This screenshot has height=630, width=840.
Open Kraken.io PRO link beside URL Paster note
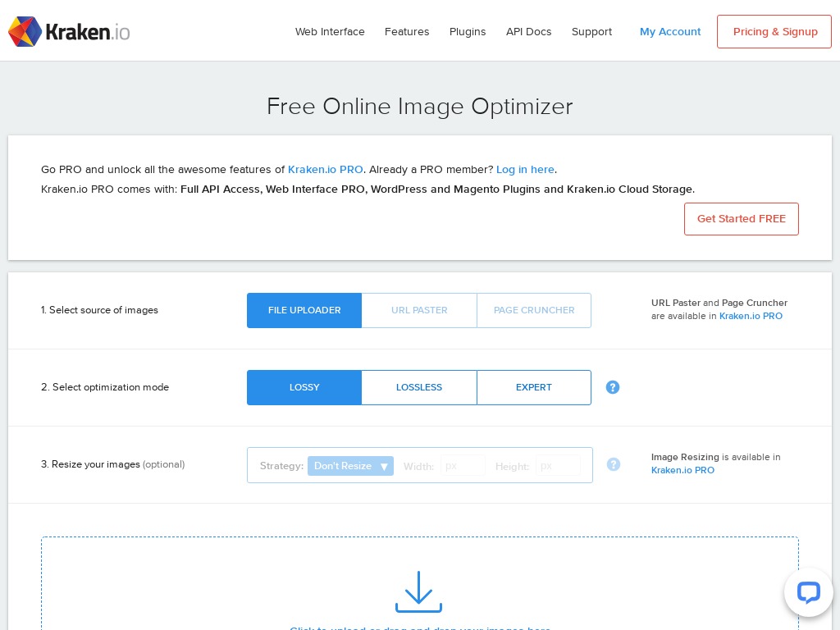(x=751, y=316)
